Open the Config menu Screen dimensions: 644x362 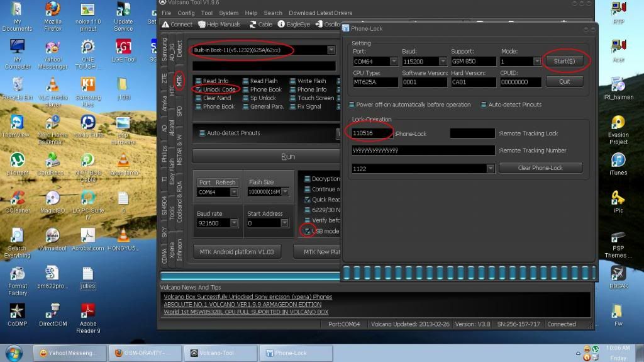coord(186,13)
